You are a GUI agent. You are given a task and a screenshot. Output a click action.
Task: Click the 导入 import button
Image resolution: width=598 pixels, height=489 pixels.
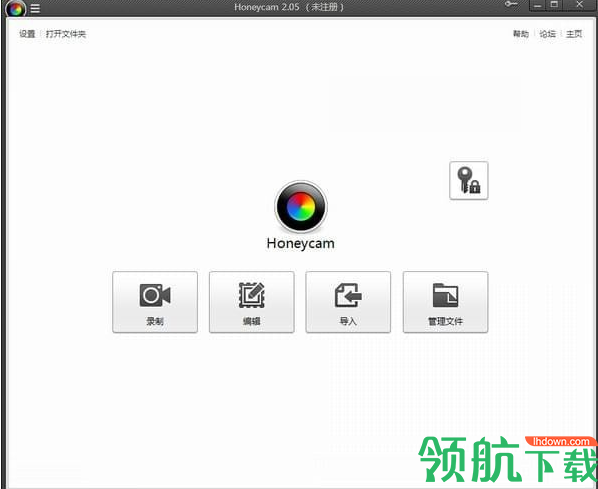click(348, 302)
